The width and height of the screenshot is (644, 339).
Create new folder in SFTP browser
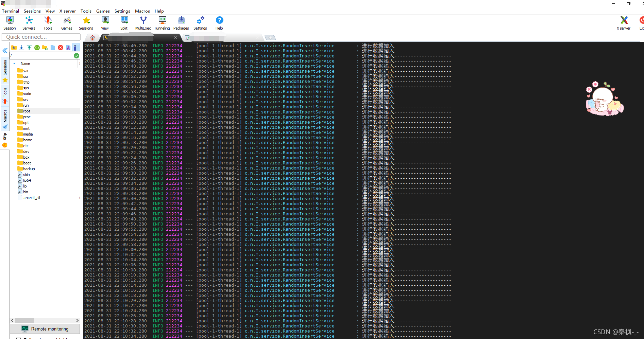(45, 48)
